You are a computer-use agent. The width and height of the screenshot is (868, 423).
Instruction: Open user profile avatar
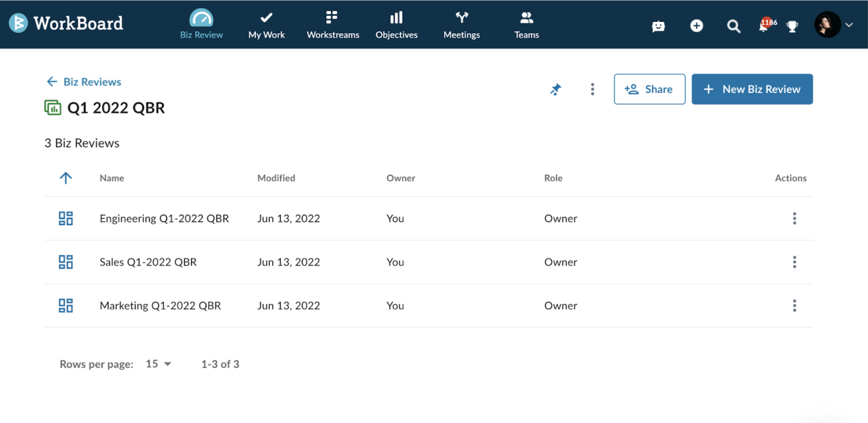(x=828, y=24)
